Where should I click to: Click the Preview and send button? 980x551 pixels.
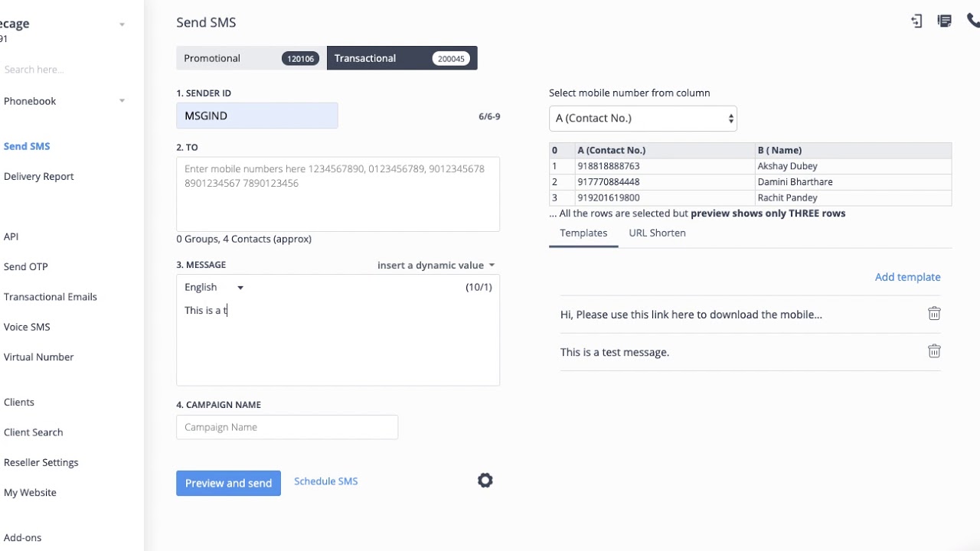(228, 483)
